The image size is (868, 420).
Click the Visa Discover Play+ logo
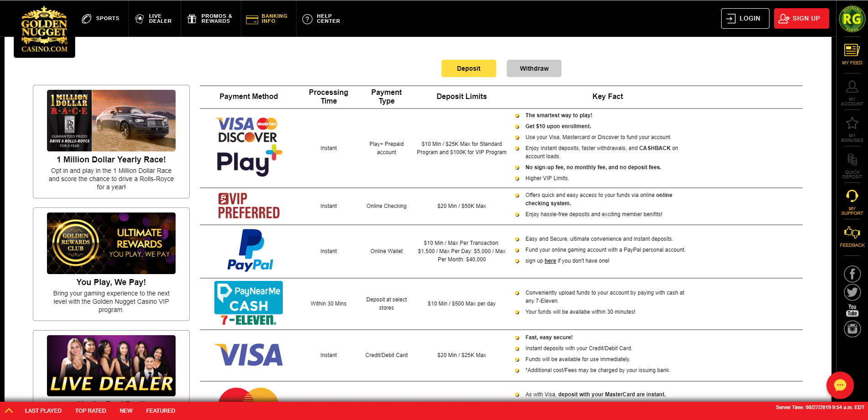click(249, 147)
